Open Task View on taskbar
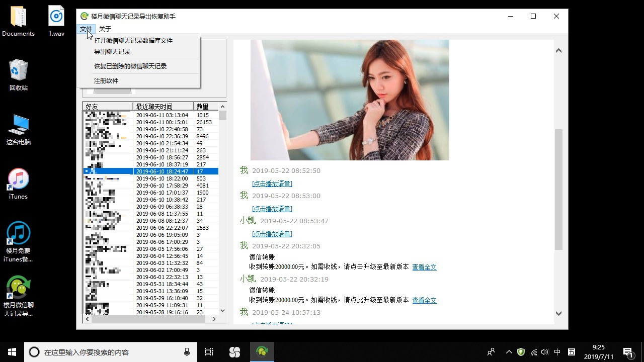The width and height of the screenshot is (644, 362). 209,352
